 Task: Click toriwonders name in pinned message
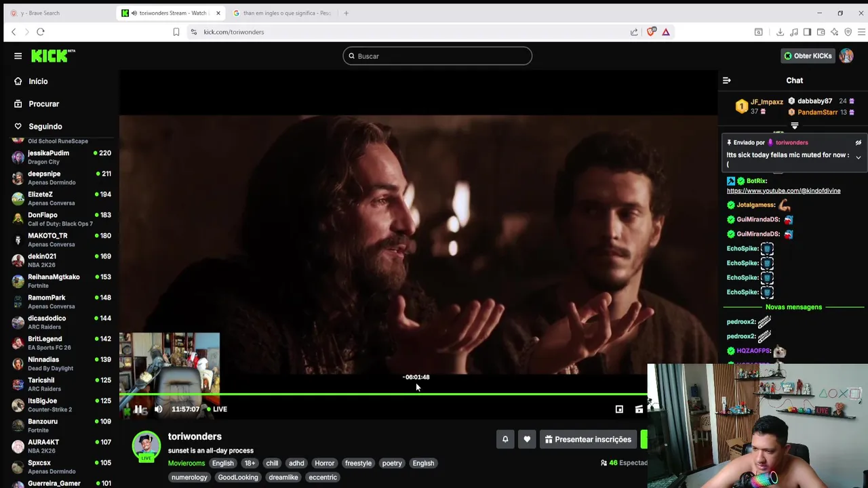[x=791, y=142]
